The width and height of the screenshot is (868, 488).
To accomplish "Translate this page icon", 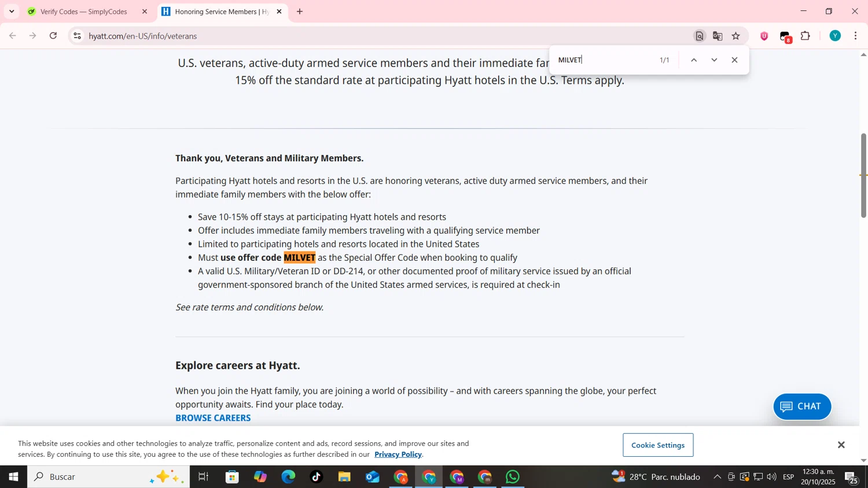I will pyautogui.click(x=718, y=36).
